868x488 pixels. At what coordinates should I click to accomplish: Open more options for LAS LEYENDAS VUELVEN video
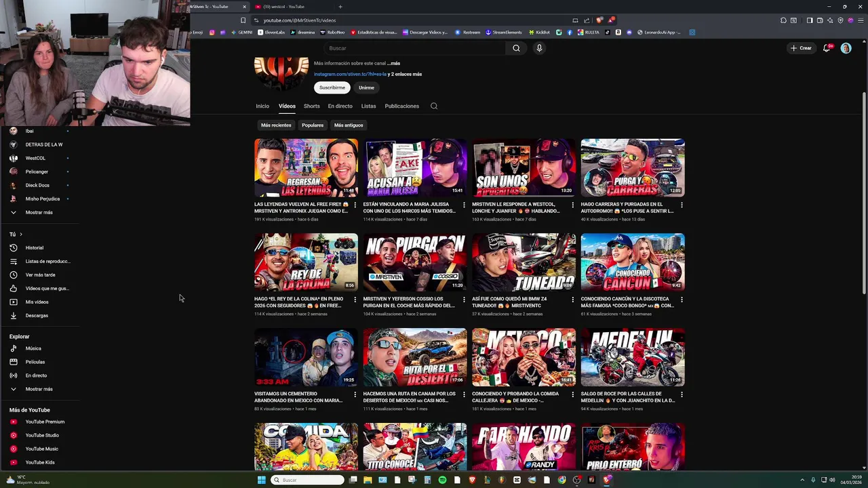[x=355, y=205]
